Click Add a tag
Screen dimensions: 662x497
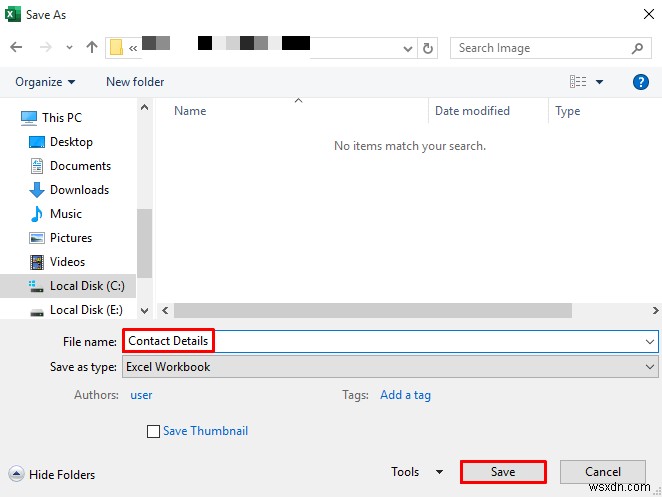pos(405,395)
